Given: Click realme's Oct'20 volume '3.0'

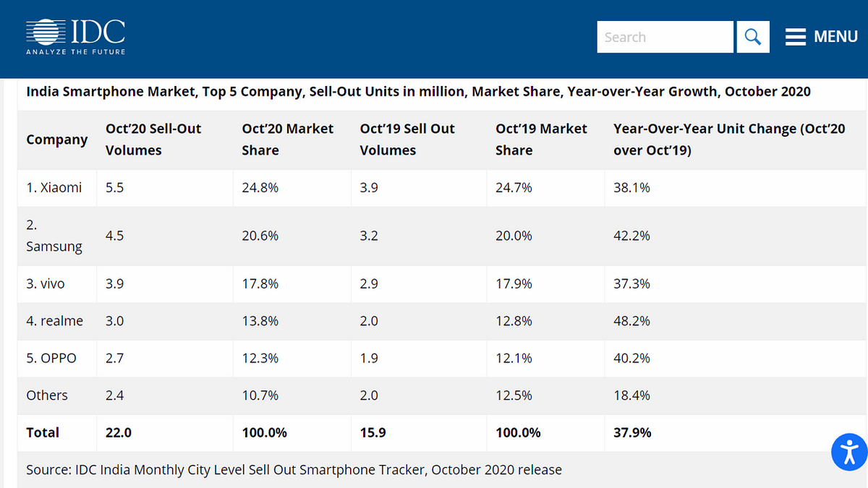Looking at the screenshot, I should (114, 321).
